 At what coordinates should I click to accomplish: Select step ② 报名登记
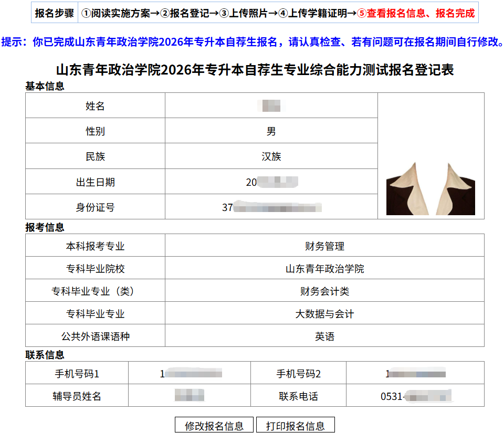click(x=185, y=14)
